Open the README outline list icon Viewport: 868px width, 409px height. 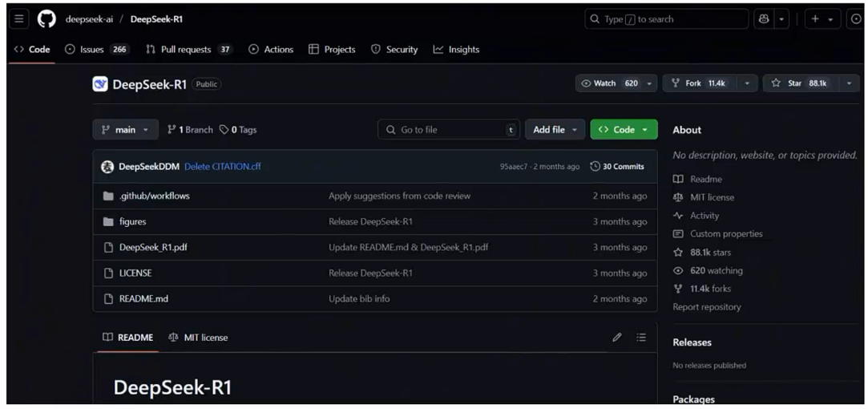[x=641, y=338]
